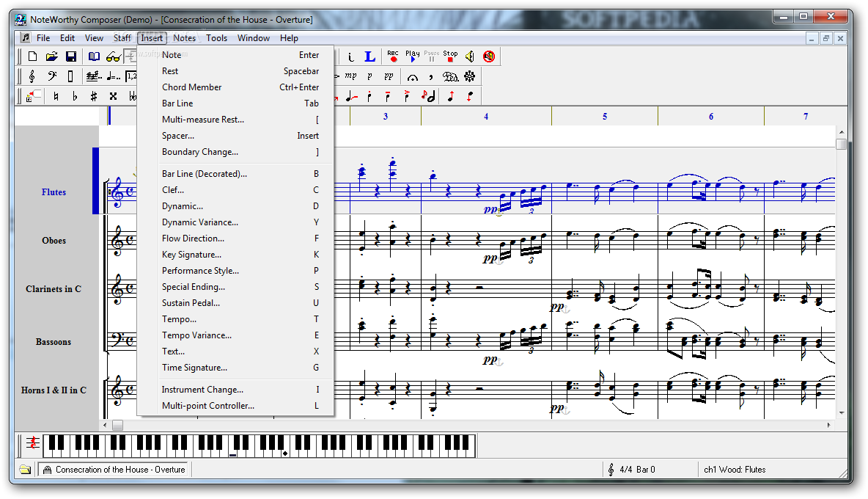
Task: Insert a breath mark comma
Action: point(430,76)
